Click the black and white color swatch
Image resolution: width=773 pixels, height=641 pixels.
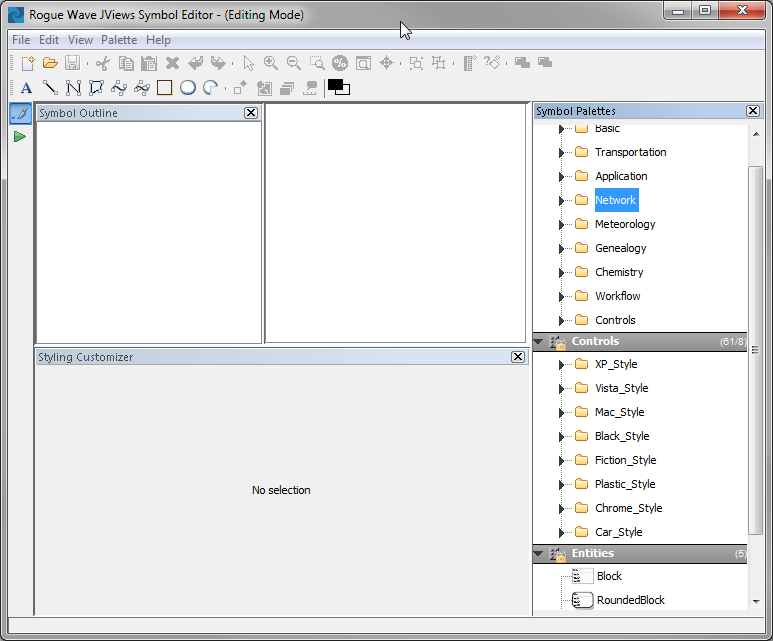pyautogui.click(x=339, y=88)
